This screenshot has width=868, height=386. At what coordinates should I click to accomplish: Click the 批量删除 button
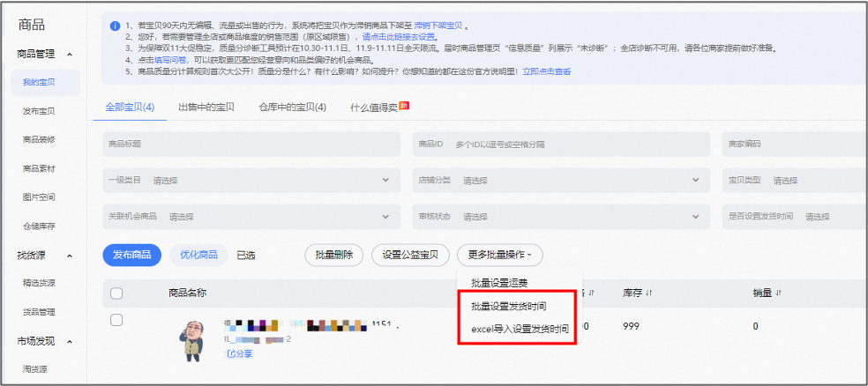(333, 255)
